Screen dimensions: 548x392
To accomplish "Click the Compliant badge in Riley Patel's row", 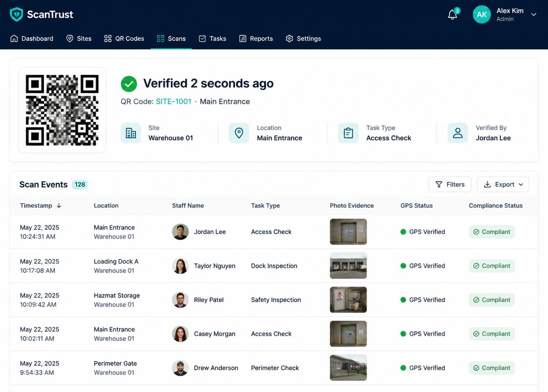I will (492, 300).
